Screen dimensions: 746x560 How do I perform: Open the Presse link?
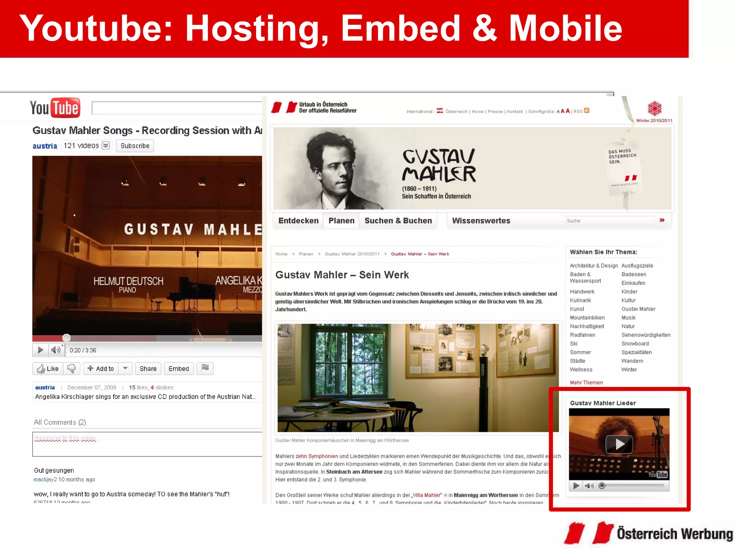tap(495, 111)
